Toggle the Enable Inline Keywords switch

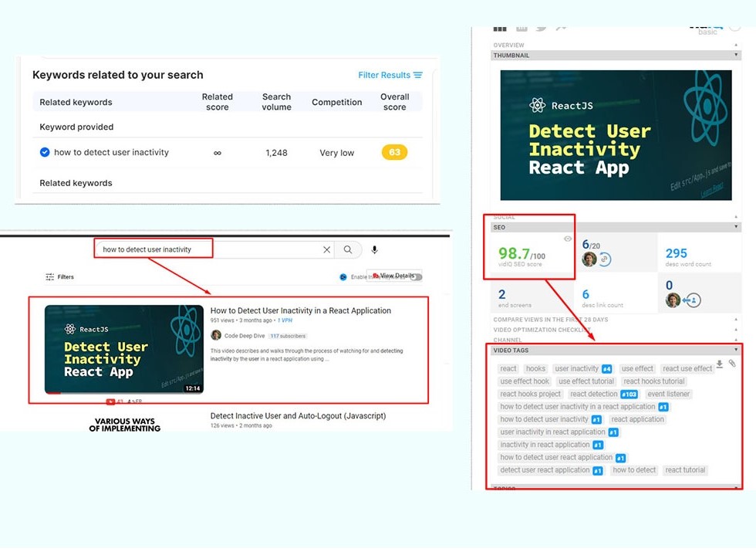point(417,277)
